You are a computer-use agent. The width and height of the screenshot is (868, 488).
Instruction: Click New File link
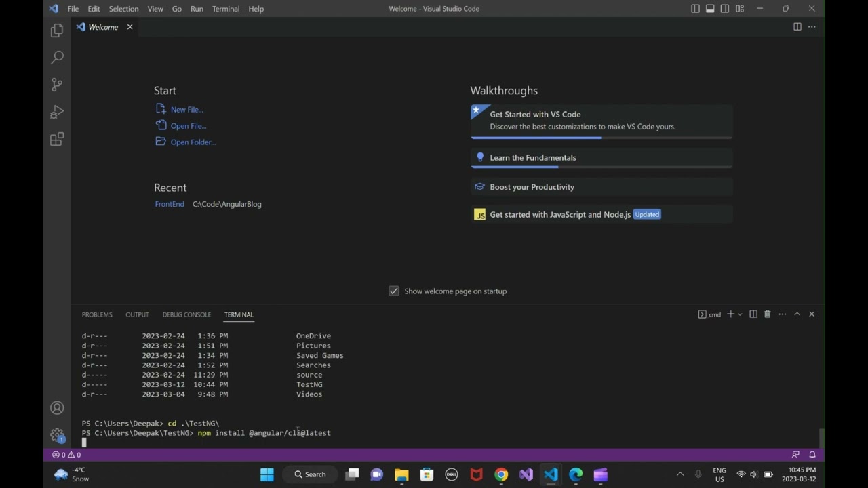[x=180, y=109]
